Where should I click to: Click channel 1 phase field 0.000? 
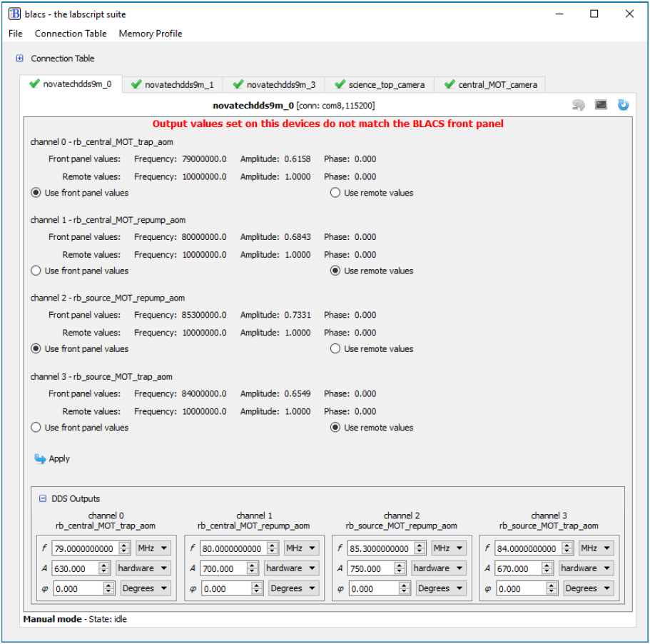[226, 588]
